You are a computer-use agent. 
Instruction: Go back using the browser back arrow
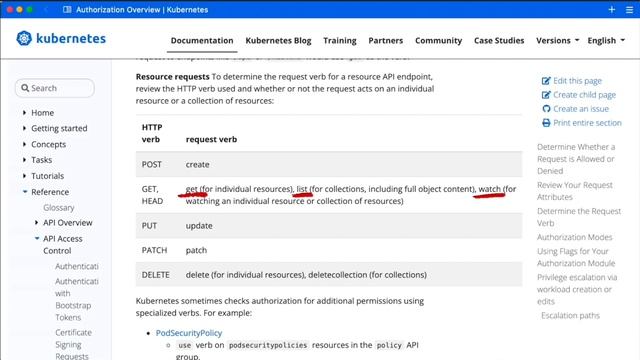click(46, 9)
